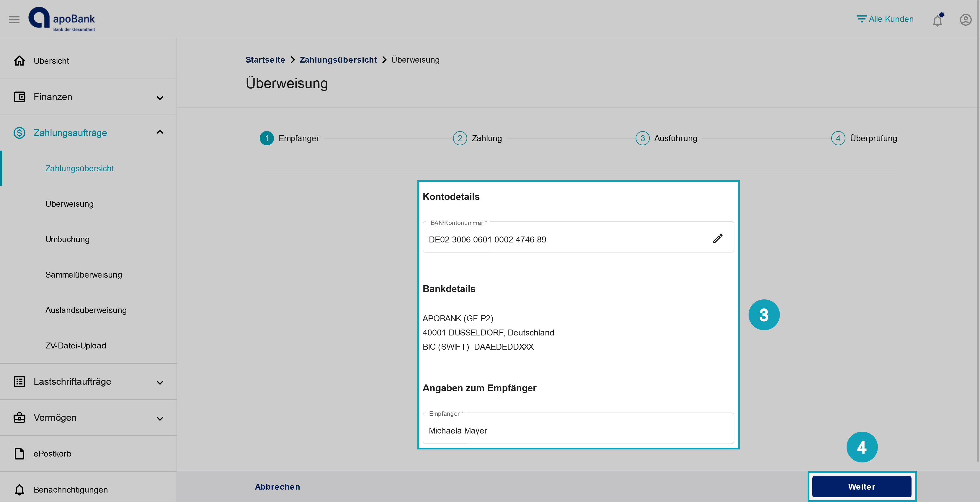Open the hamburger navigation menu
The width and height of the screenshot is (980, 502).
pyautogui.click(x=14, y=19)
